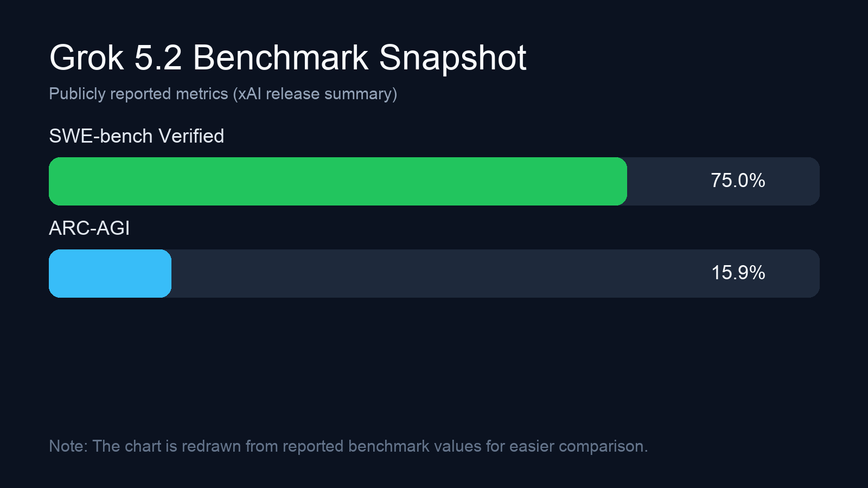Screen dimensions: 868x488
Task: Click "Publicly reported metrics" subtitle text
Action: click(138, 94)
